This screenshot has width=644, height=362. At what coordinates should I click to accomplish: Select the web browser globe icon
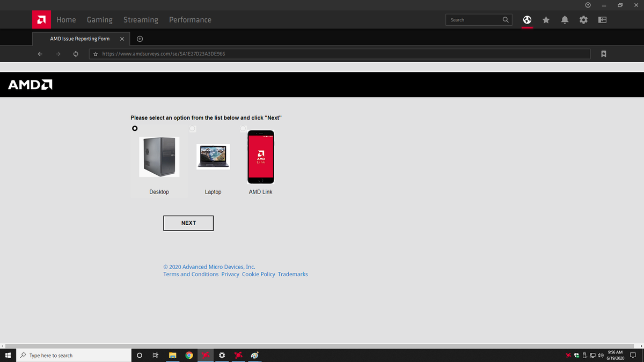(527, 19)
